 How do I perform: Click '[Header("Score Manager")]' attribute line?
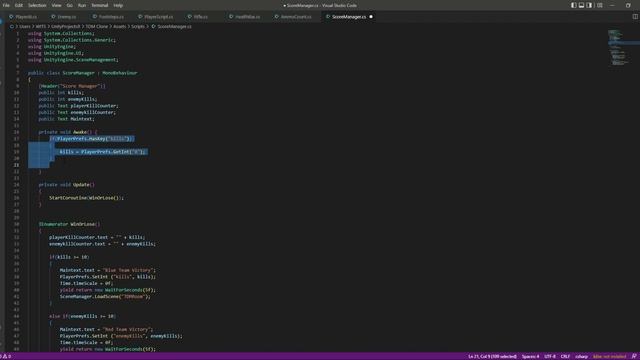pos(72,86)
